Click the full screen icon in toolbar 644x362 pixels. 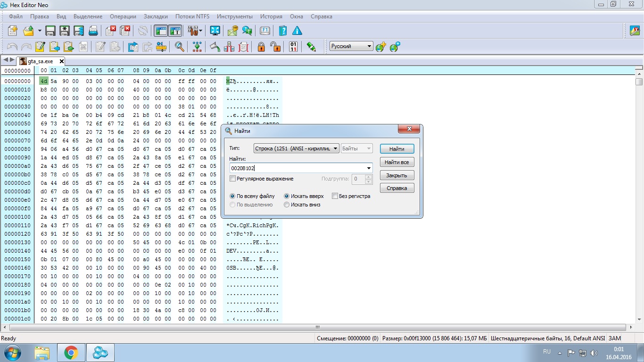click(215, 31)
